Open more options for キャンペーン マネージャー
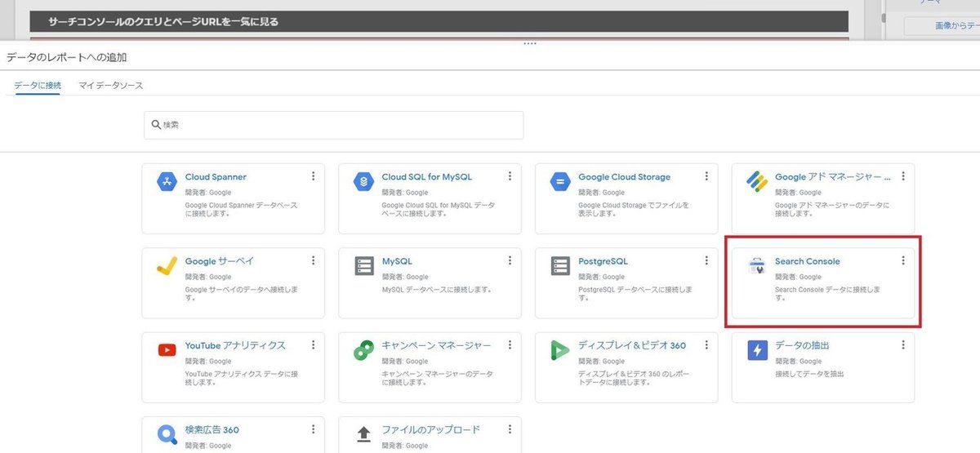Viewport: 980px width, 453px height. (x=510, y=344)
